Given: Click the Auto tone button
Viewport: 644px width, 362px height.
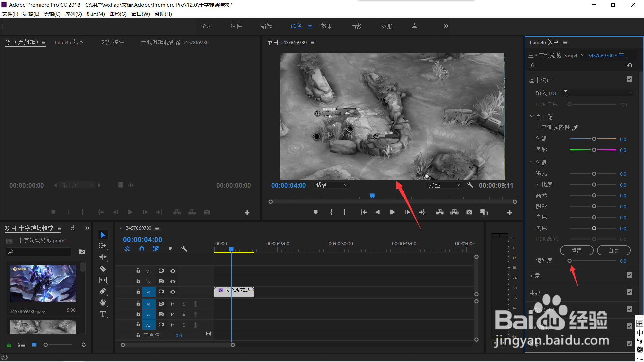Looking at the screenshot, I should (613, 250).
